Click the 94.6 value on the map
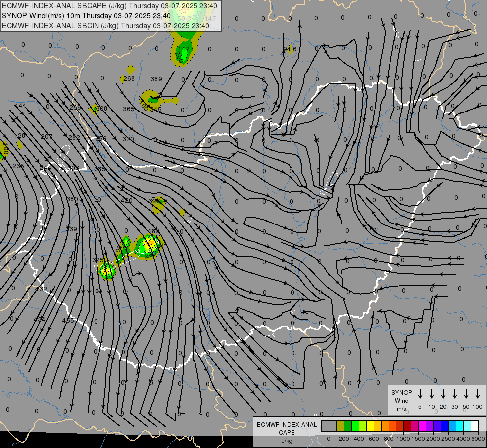The height and width of the screenshot is (448, 487). [290, 49]
